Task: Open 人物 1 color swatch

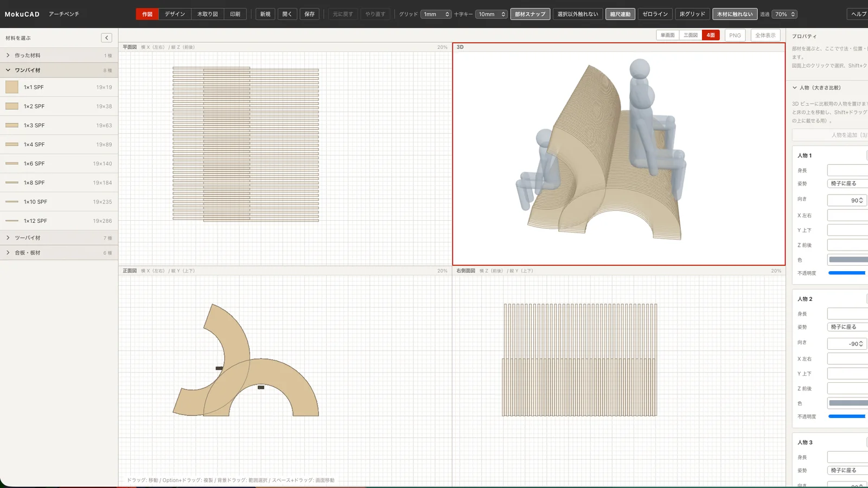Action: pos(848,260)
